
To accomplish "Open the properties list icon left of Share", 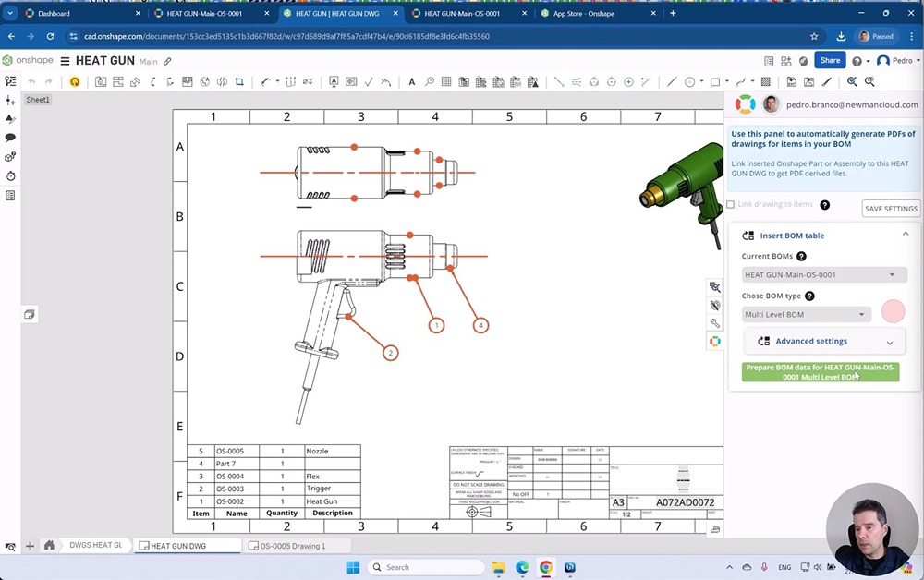I will [769, 61].
